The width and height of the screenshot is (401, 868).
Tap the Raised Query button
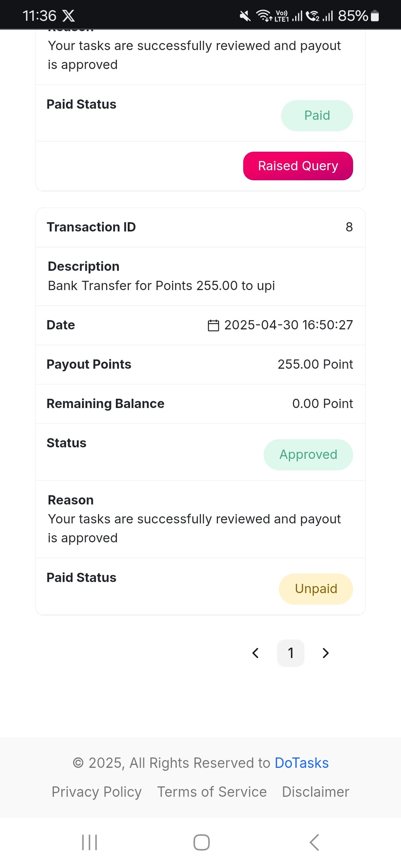(x=298, y=166)
